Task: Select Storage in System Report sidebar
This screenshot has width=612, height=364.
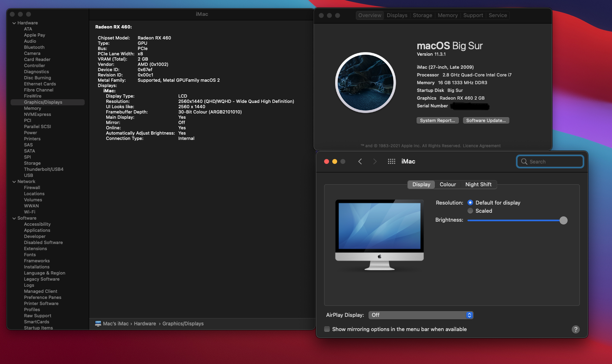Action: pyautogui.click(x=32, y=163)
